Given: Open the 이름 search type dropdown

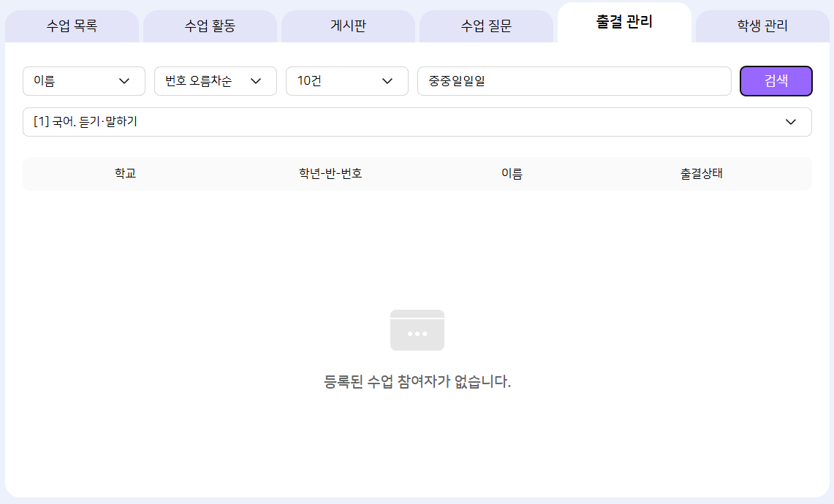Looking at the screenshot, I should 83,81.
